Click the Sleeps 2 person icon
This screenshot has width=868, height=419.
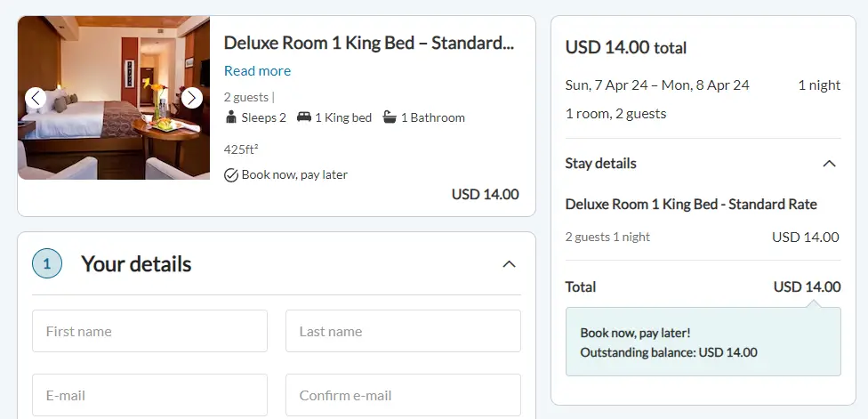pyautogui.click(x=231, y=117)
